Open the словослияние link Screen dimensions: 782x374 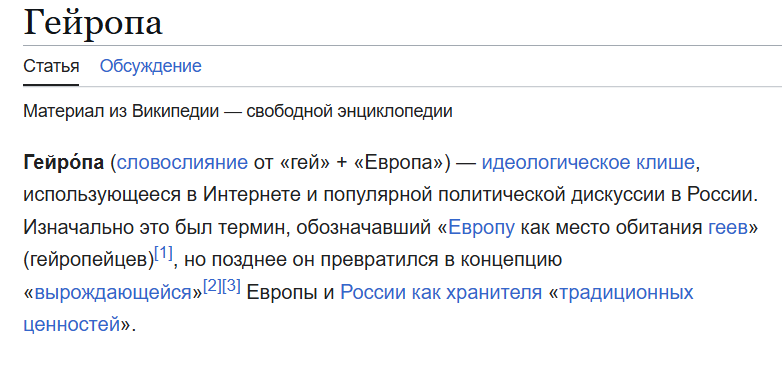click(182, 163)
